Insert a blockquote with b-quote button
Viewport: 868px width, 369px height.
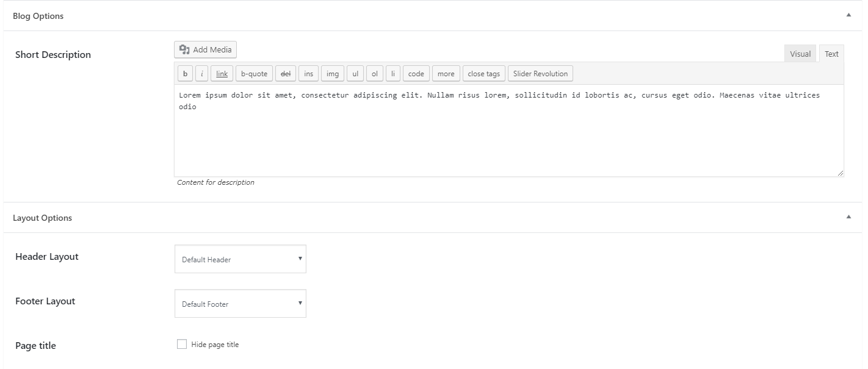pyautogui.click(x=254, y=74)
